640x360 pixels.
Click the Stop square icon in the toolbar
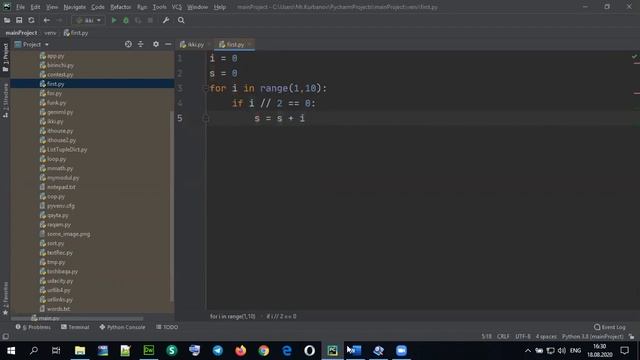coord(150,20)
